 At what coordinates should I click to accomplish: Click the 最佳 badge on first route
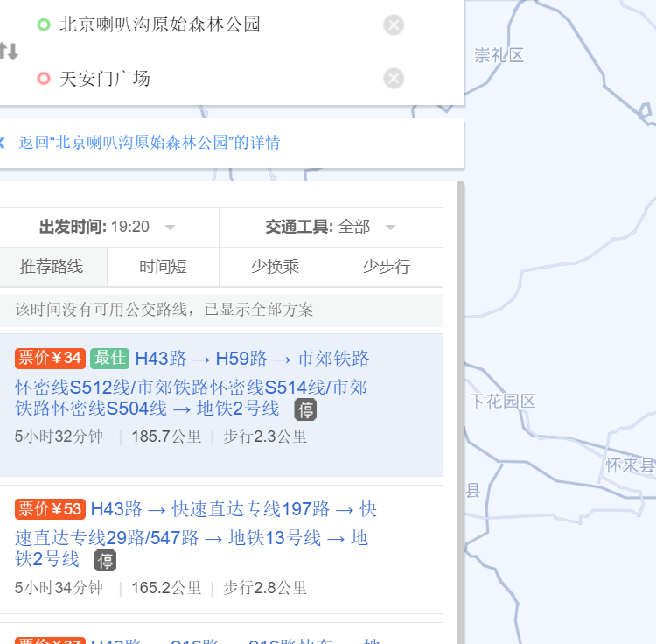coord(109,358)
